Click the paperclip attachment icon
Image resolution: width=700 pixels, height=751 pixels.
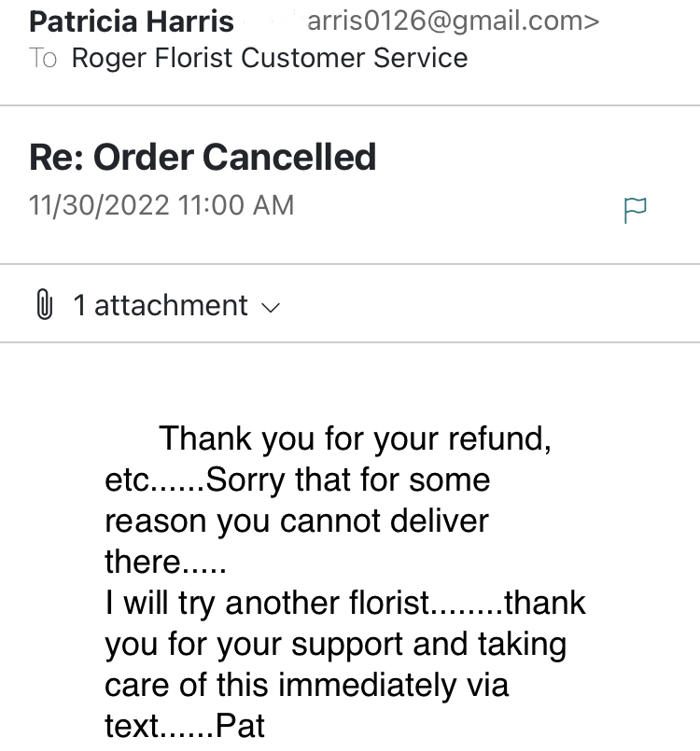44,304
